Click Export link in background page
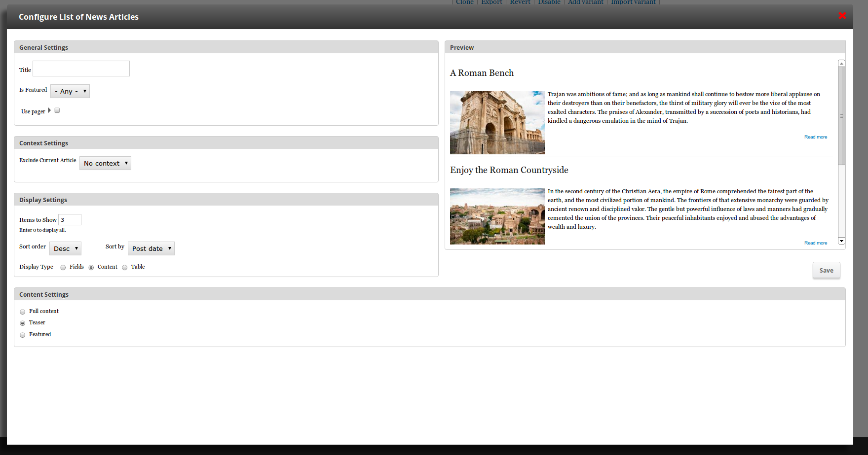Screen dimensions: 868x455 click(491, 2)
